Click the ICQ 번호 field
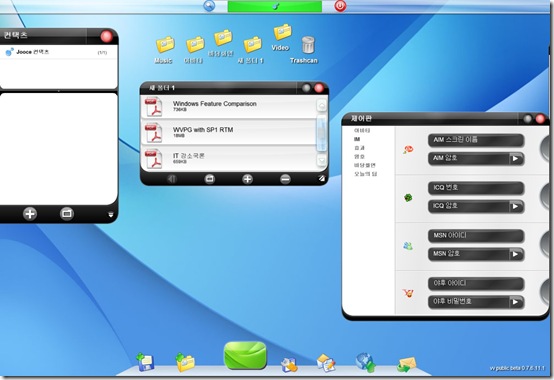 pos(476,188)
